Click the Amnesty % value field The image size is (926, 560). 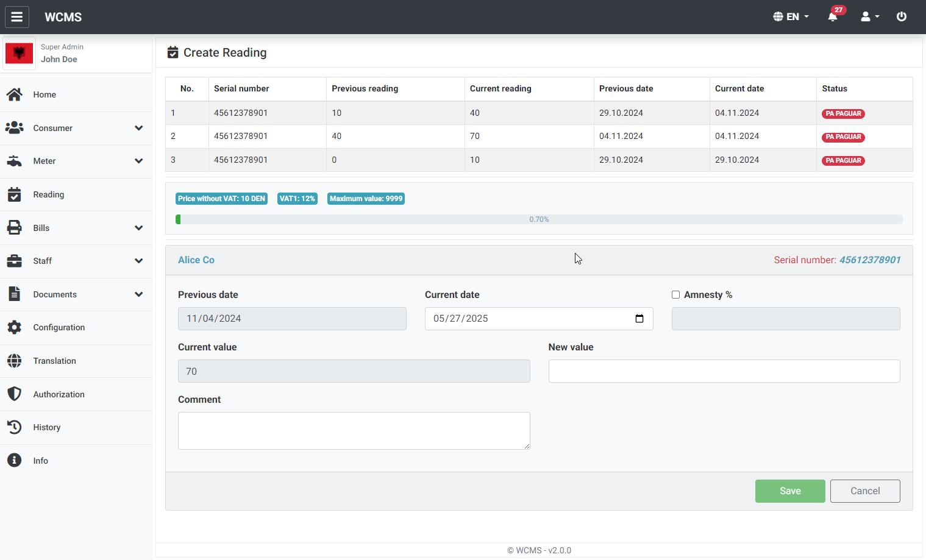(x=786, y=319)
